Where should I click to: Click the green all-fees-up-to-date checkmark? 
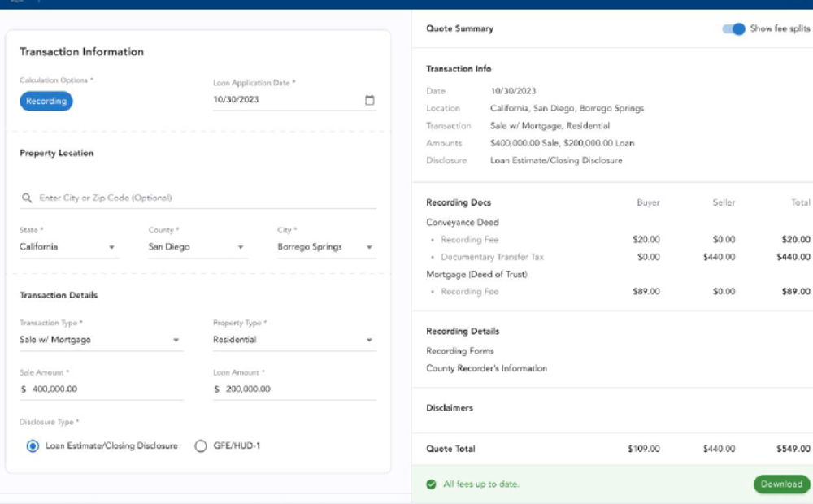pyautogui.click(x=429, y=484)
